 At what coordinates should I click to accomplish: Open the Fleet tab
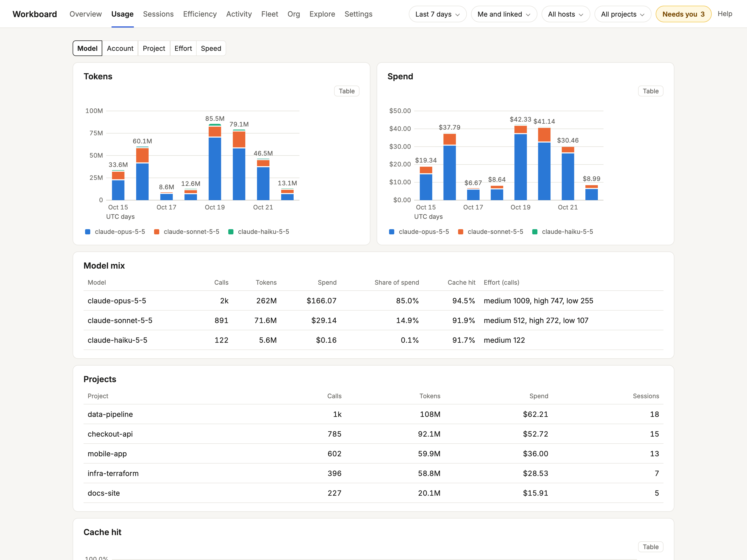click(269, 14)
